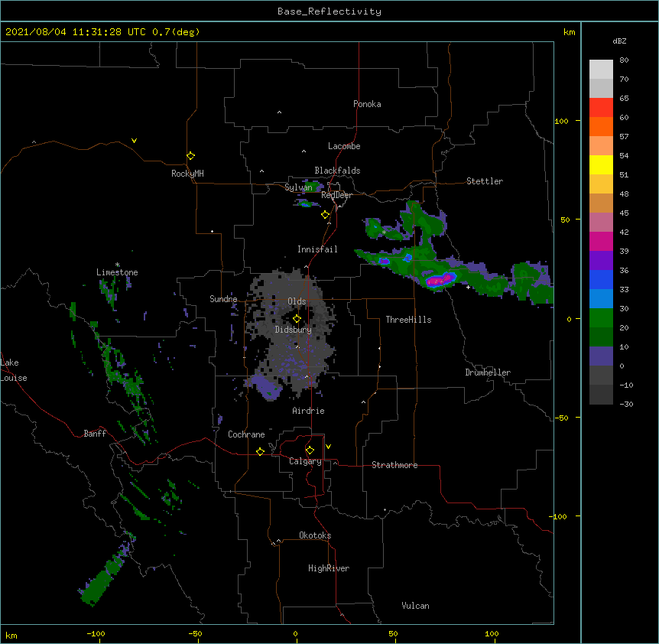Select the yellow V marker northwest of RockyMH

click(x=134, y=141)
